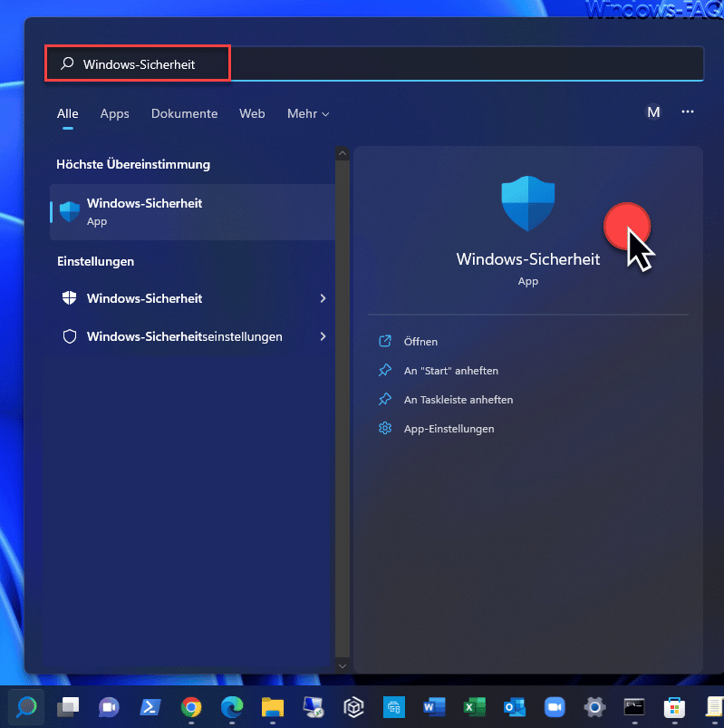Click the down arrow of the results scrollbar
Viewport: 724px width, 728px height.
point(343,666)
